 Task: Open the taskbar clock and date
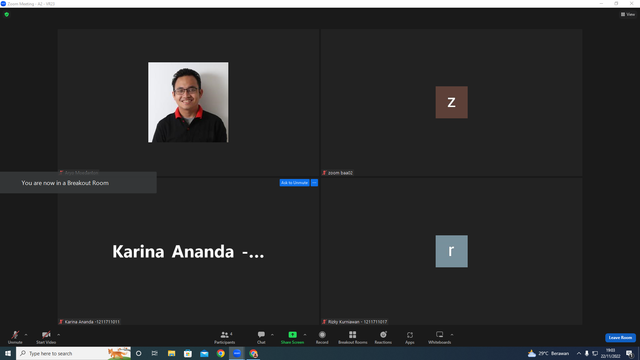pos(610,353)
